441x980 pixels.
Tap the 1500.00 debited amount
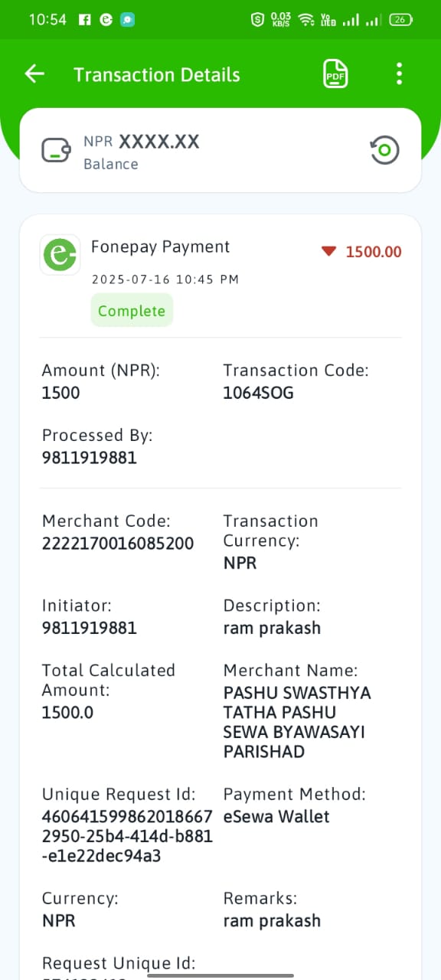[x=374, y=252]
